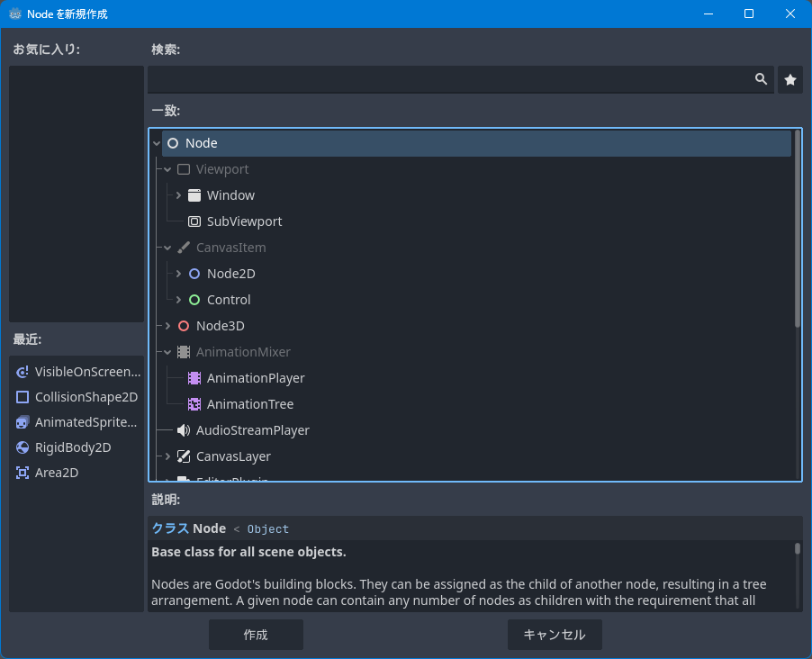The height and width of the screenshot is (659, 812).
Task: Click the green Control circle icon
Action: 194,300
